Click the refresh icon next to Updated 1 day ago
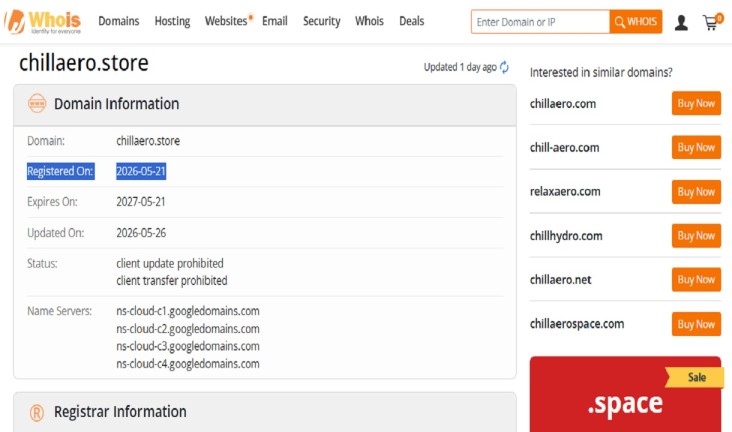732x432 pixels. 504,67
